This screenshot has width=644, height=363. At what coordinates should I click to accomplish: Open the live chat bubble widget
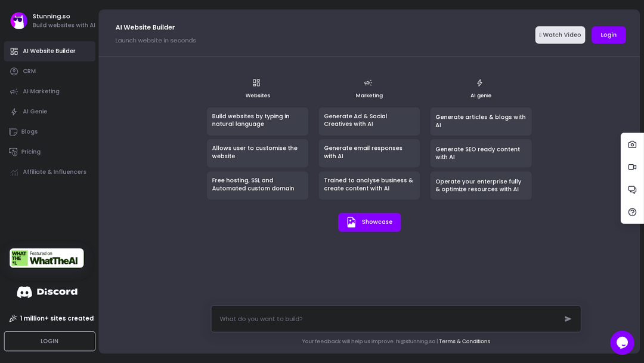622,343
